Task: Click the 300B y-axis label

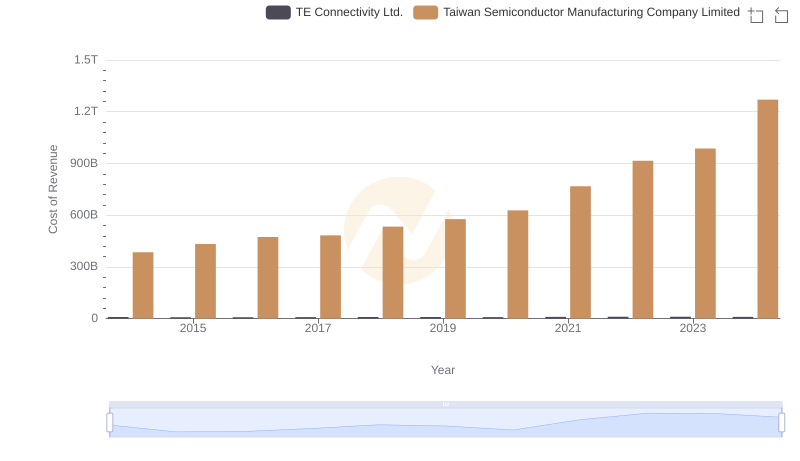Action: click(84, 266)
